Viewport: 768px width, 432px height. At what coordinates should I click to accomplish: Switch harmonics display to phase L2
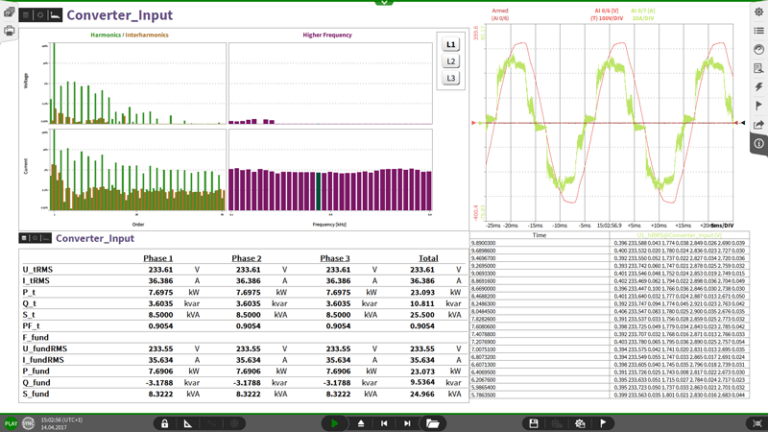[451, 62]
